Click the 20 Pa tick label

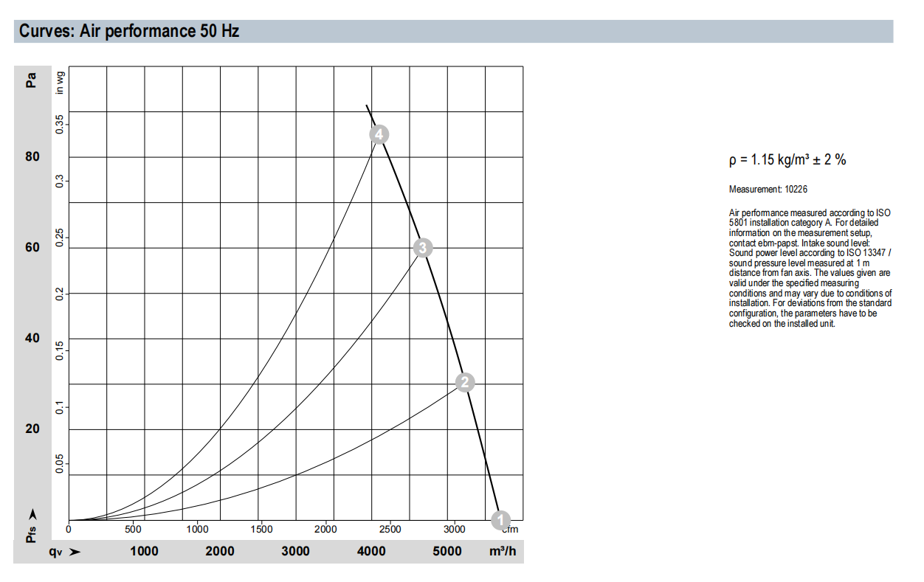[x=32, y=429]
